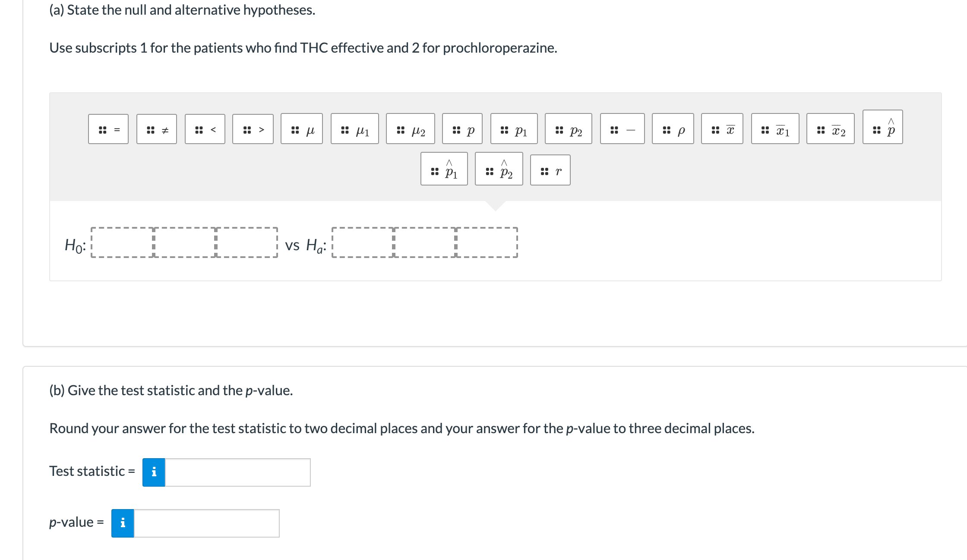The height and width of the screenshot is (560, 967).
Task: Select the correlation r tile
Action: 550,170
